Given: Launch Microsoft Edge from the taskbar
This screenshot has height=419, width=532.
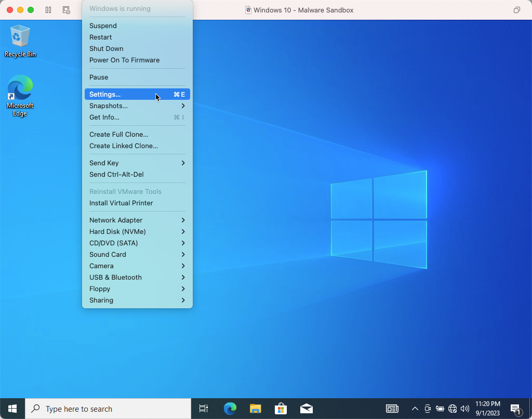Looking at the screenshot, I should pos(230,409).
